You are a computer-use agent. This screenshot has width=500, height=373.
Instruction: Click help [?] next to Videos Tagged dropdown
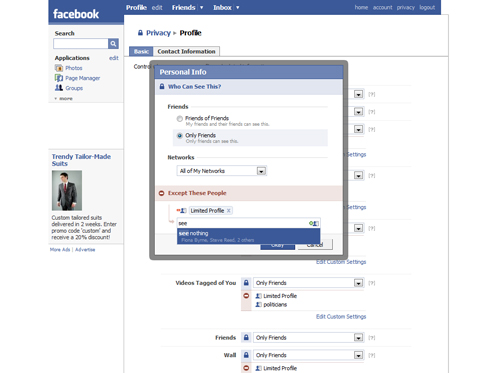click(x=372, y=283)
